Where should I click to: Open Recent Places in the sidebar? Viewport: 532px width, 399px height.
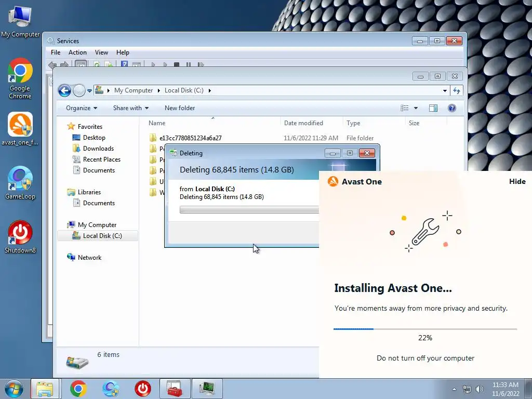pos(102,159)
